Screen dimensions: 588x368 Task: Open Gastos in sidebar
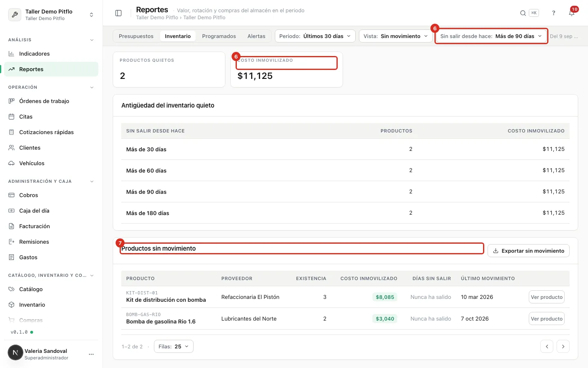tap(51, 257)
